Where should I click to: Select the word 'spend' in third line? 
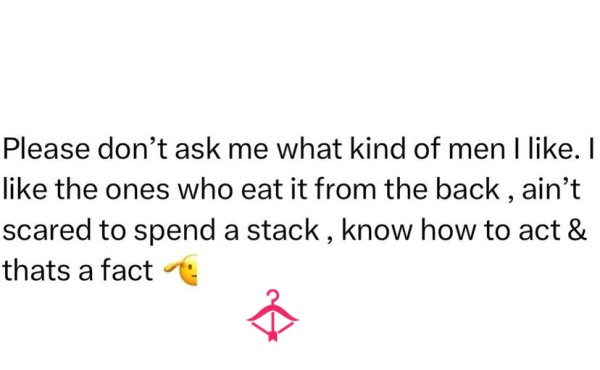tap(175, 232)
